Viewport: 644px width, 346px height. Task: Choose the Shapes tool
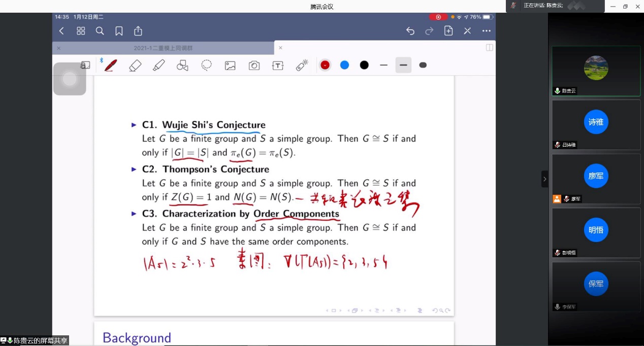click(182, 65)
